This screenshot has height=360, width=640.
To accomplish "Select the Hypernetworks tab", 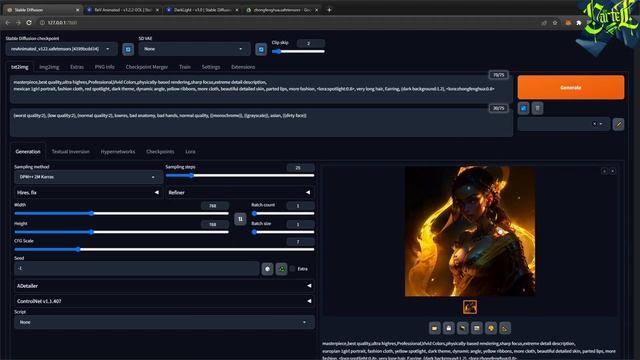I will [x=118, y=151].
